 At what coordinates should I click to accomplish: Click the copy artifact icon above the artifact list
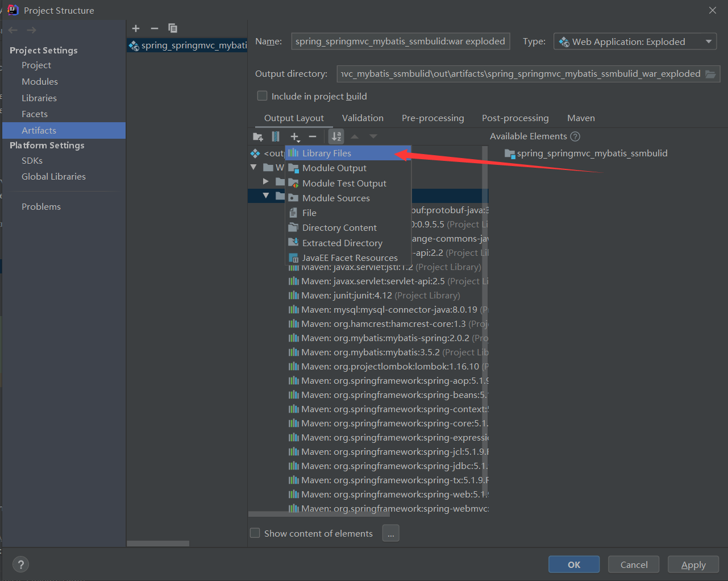(172, 28)
